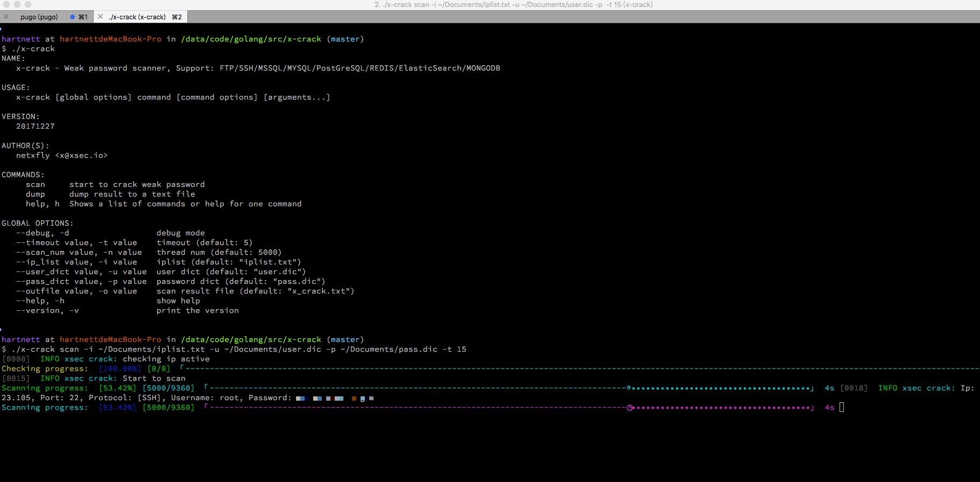This screenshot has height=482, width=980.
Task: Click the '--debug, -d' option text
Action: point(43,233)
